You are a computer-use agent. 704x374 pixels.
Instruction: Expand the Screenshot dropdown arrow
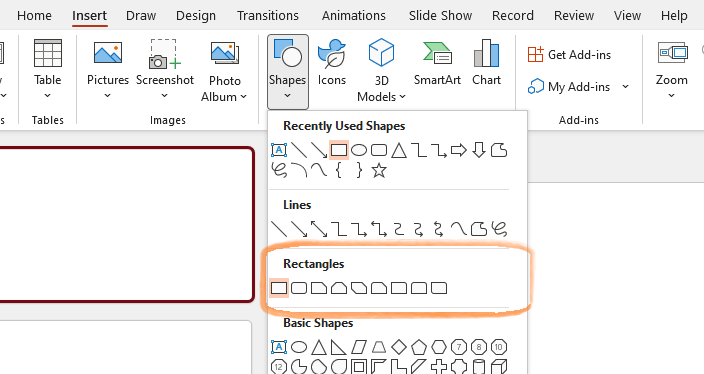point(165,96)
